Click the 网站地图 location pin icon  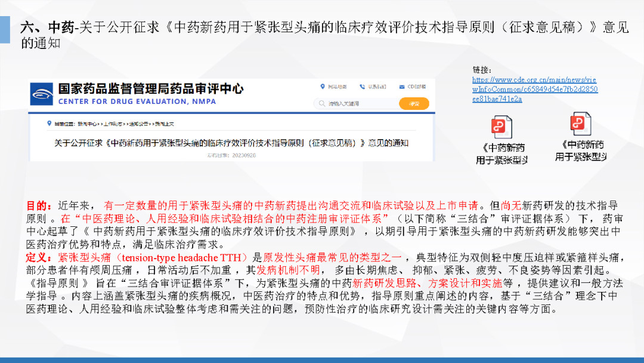[323, 87]
